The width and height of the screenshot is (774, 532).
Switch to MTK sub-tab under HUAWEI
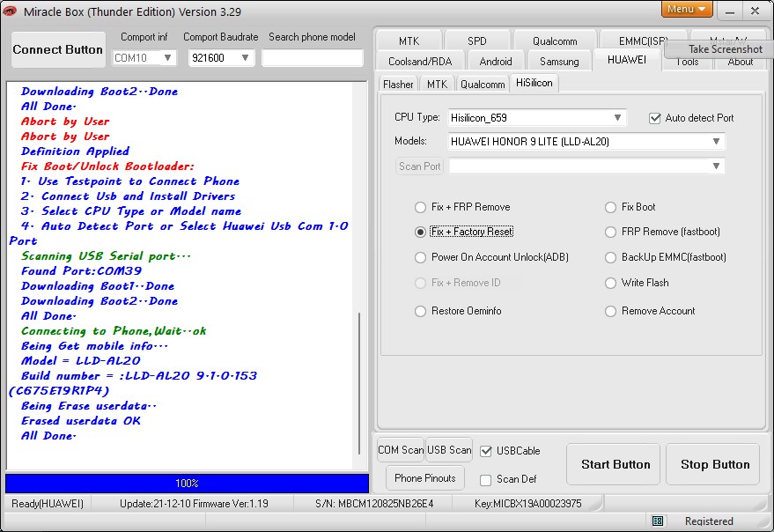tap(437, 85)
